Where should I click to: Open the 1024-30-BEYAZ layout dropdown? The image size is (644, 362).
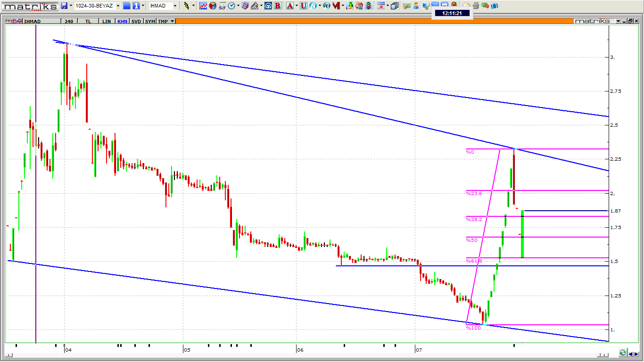(118, 6)
